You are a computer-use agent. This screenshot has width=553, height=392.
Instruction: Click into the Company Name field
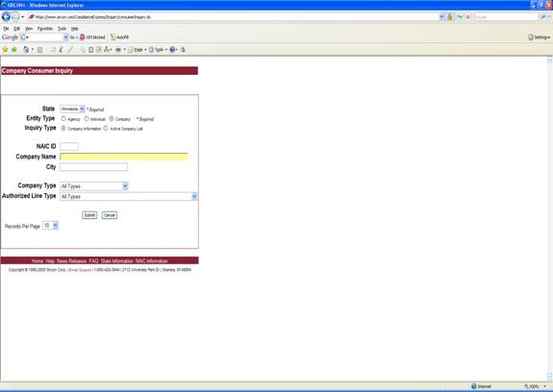[x=124, y=157]
